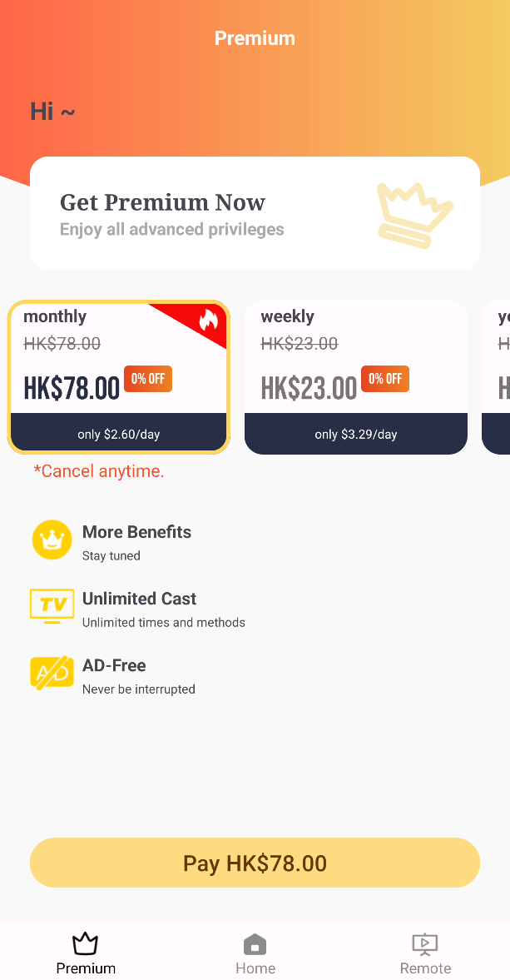Select the weekly HK$23.00 plan

click(356, 377)
